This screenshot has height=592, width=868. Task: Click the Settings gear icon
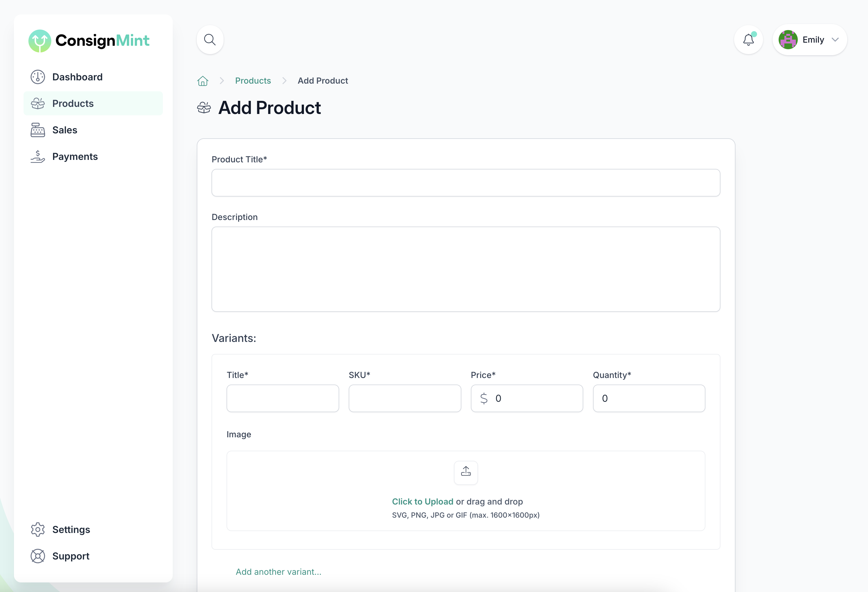pos(38,529)
